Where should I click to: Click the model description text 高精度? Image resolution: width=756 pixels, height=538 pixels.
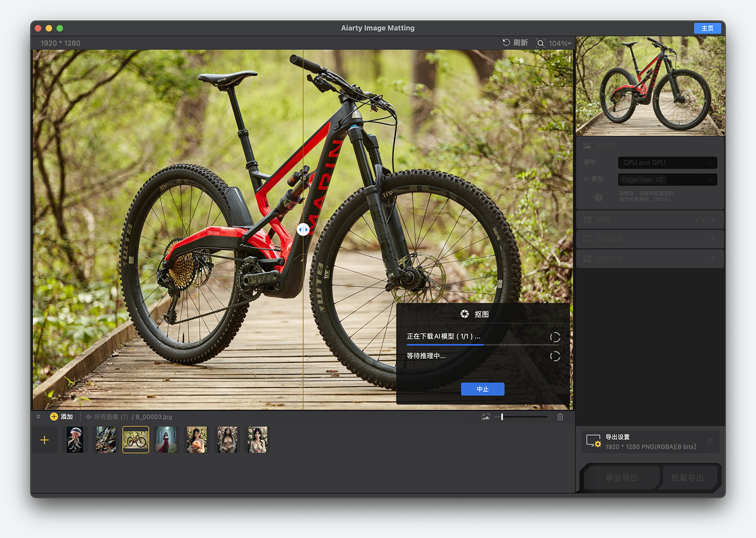pos(647,196)
